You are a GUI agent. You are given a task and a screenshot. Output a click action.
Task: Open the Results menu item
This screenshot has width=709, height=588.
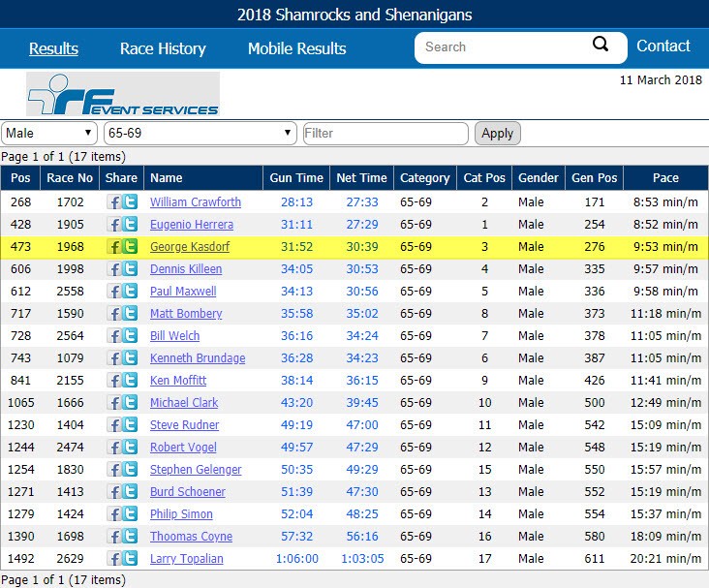pos(53,48)
